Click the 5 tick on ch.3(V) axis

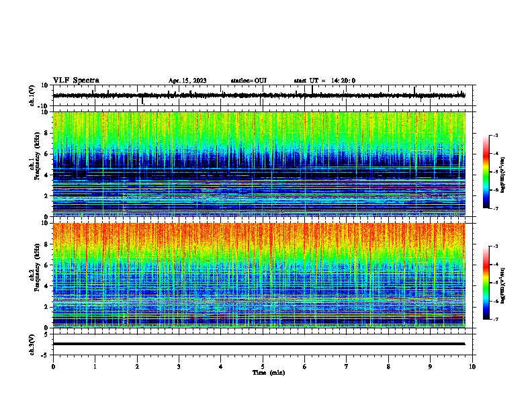[46, 334]
